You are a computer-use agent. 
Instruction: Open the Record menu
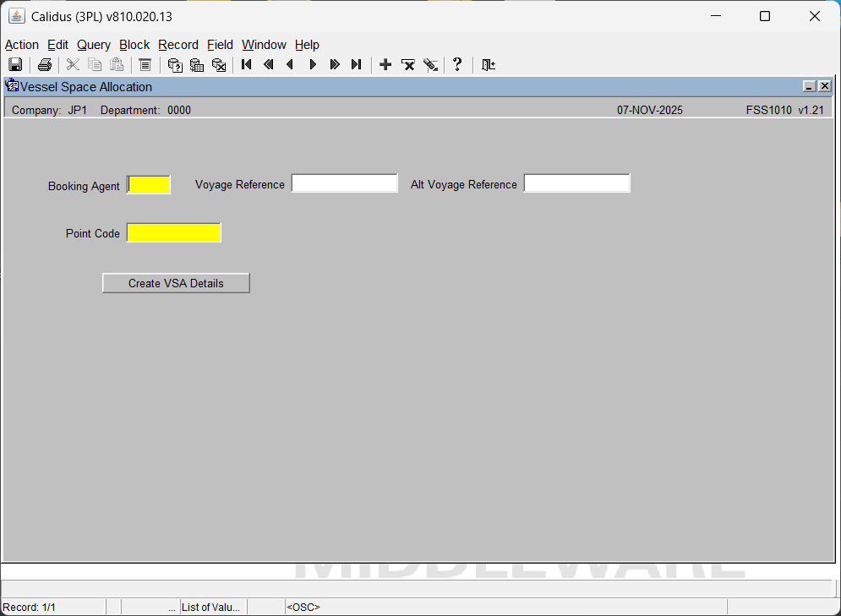pyautogui.click(x=178, y=45)
